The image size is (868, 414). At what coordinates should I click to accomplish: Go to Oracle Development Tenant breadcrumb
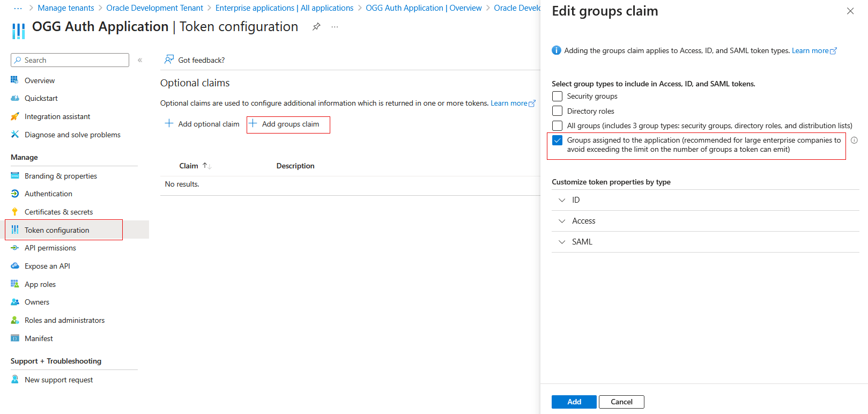coord(154,8)
